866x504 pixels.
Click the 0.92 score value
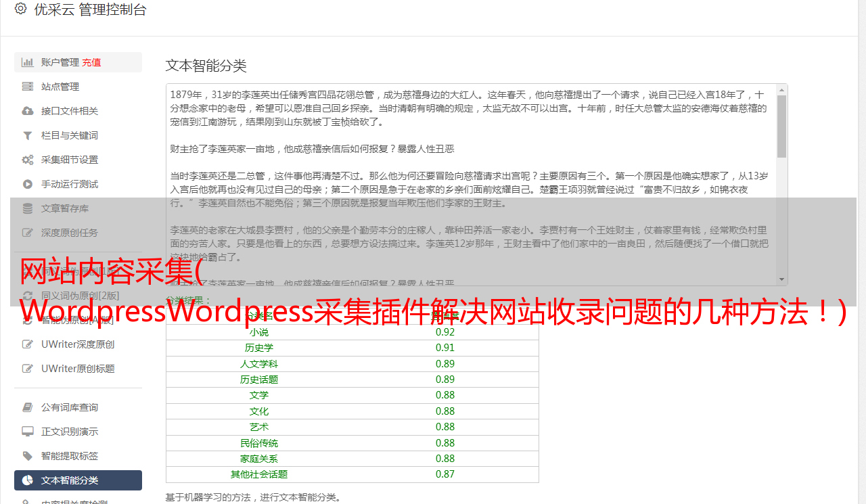pyautogui.click(x=445, y=332)
